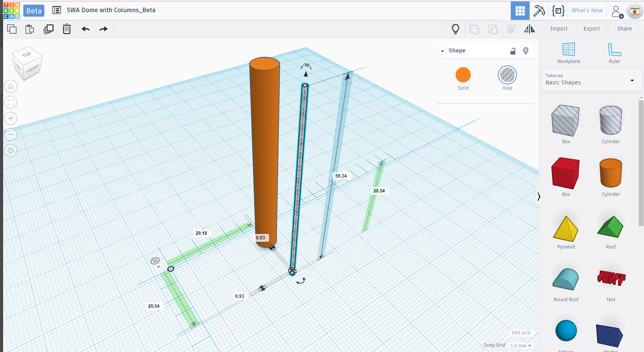
Task: Open the Blocks pickaxe mode
Action: [x=539, y=11]
